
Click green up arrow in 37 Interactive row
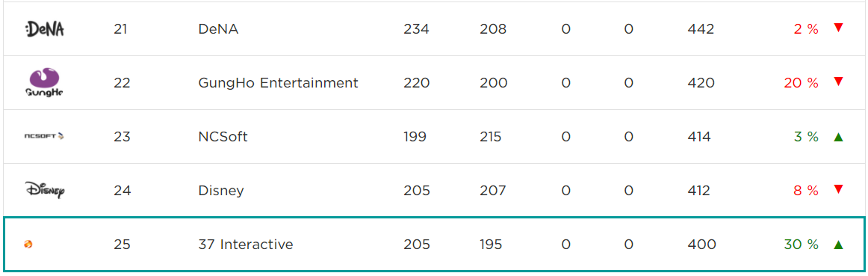838,245
